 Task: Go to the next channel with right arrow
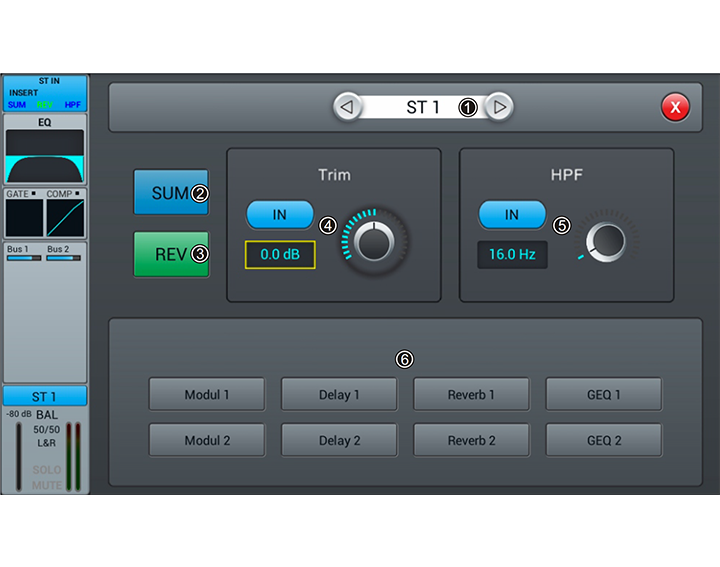coord(499,107)
